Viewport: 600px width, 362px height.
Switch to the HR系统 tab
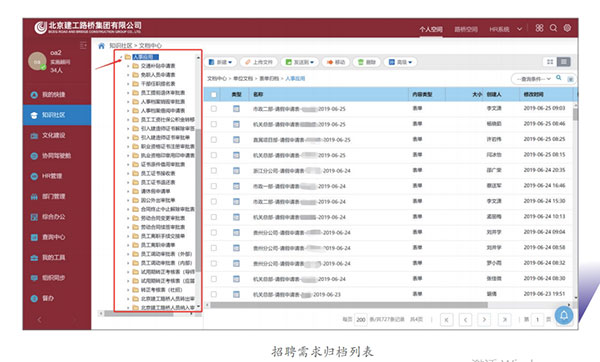click(499, 29)
